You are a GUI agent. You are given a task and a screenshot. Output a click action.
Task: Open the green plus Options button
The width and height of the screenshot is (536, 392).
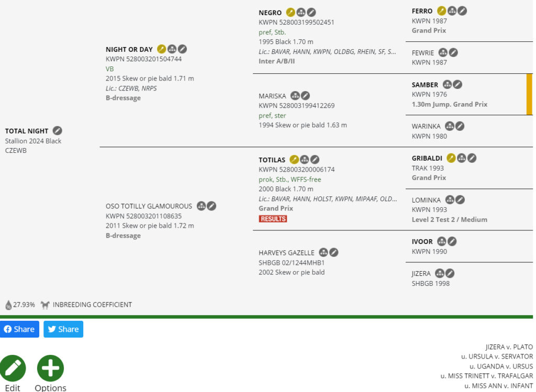point(50,368)
